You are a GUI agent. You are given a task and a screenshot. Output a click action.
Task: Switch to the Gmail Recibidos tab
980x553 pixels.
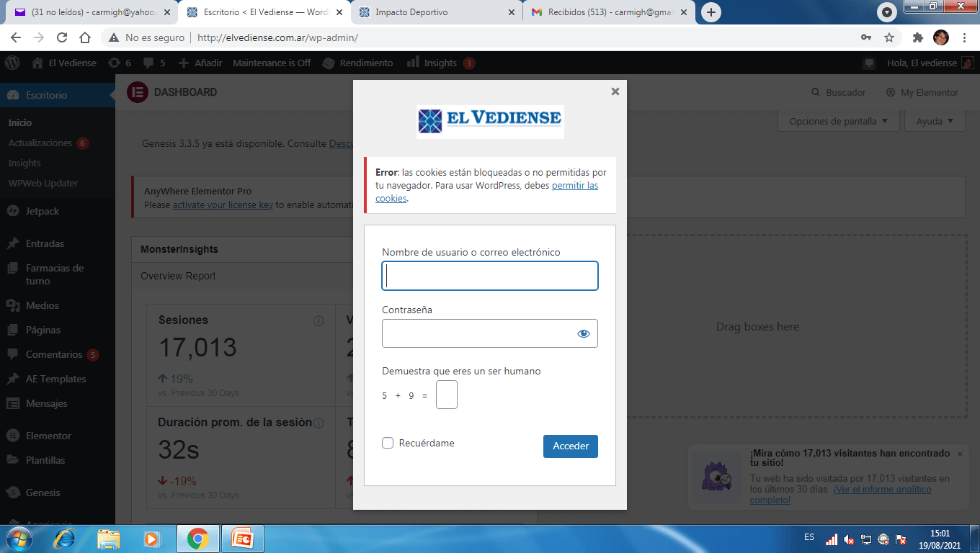(x=610, y=12)
